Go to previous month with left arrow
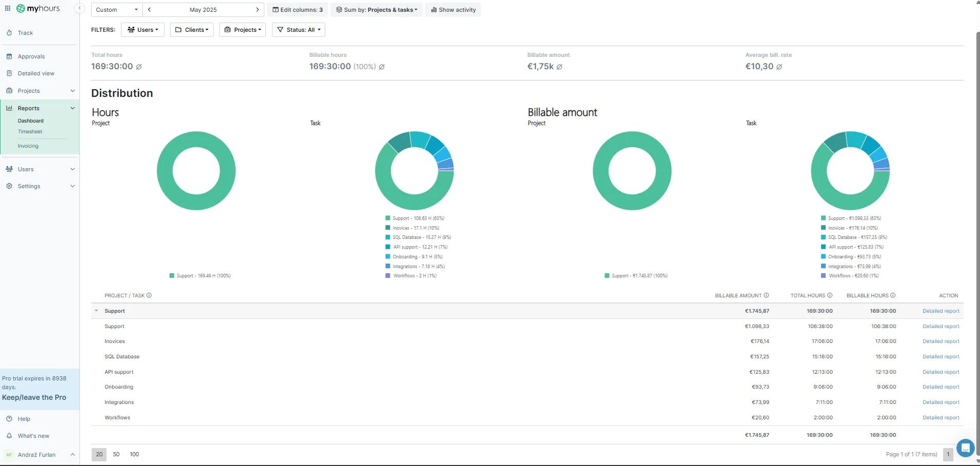Viewport: 980px width, 466px height. [149, 10]
